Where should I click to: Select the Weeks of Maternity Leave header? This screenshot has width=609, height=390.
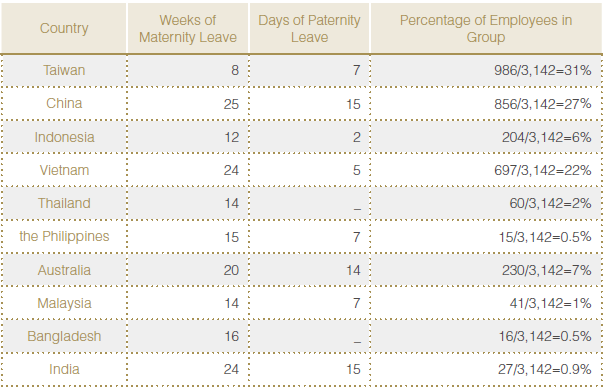point(188,28)
